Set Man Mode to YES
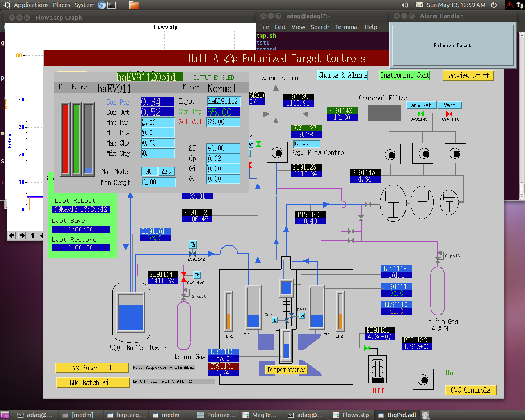Image resolution: width=525 pixels, height=420 pixels. (x=166, y=171)
